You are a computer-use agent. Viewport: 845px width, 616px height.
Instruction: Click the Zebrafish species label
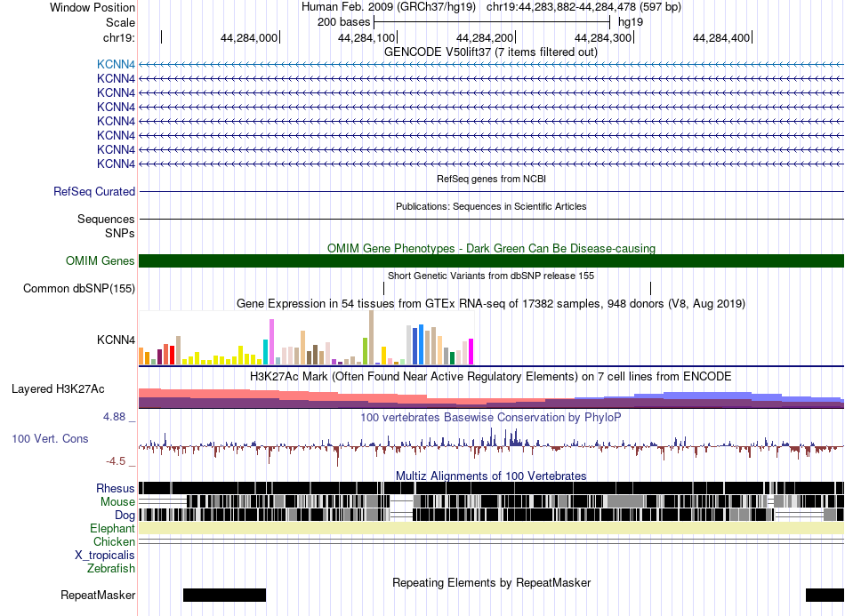pyautogui.click(x=111, y=569)
